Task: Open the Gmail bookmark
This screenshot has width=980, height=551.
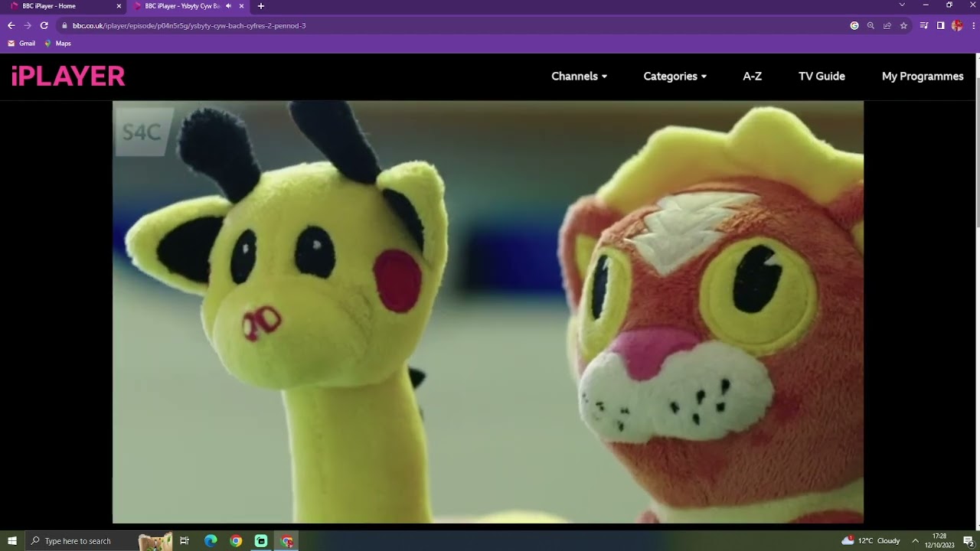Action: click(21, 44)
